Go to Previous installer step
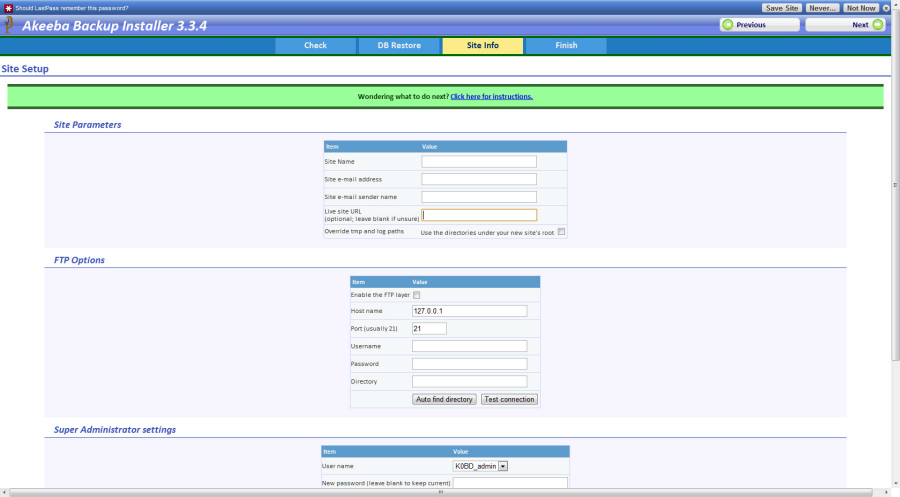Image resolution: width=900 pixels, height=497 pixels. (759, 25)
